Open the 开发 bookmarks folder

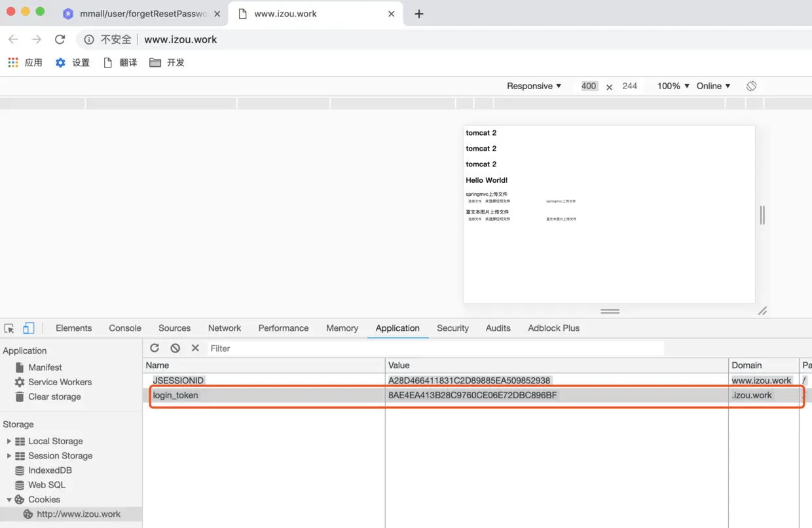coord(167,62)
